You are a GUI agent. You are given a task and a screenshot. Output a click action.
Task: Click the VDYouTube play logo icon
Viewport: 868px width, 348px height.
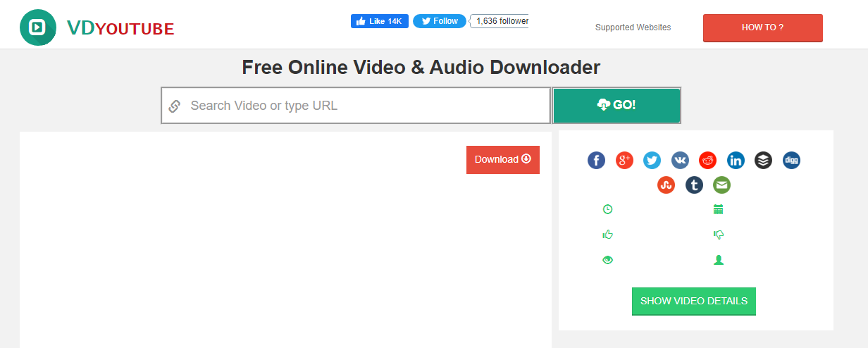coord(38,27)
